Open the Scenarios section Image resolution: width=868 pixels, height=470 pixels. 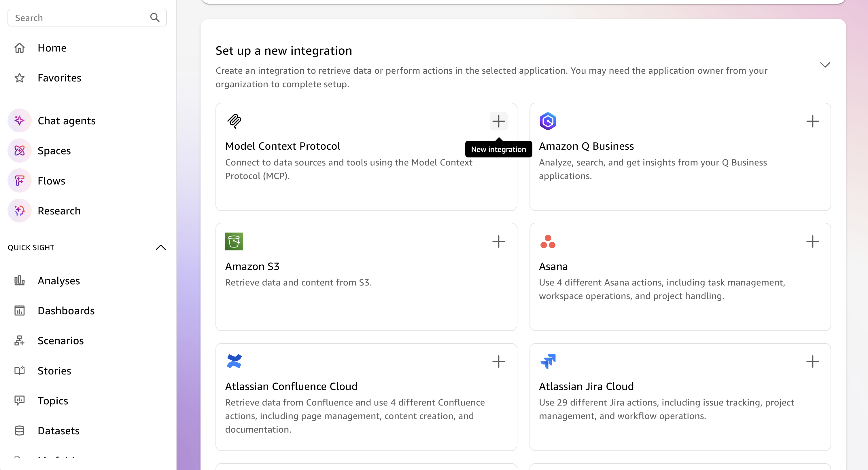click(61, 340)
